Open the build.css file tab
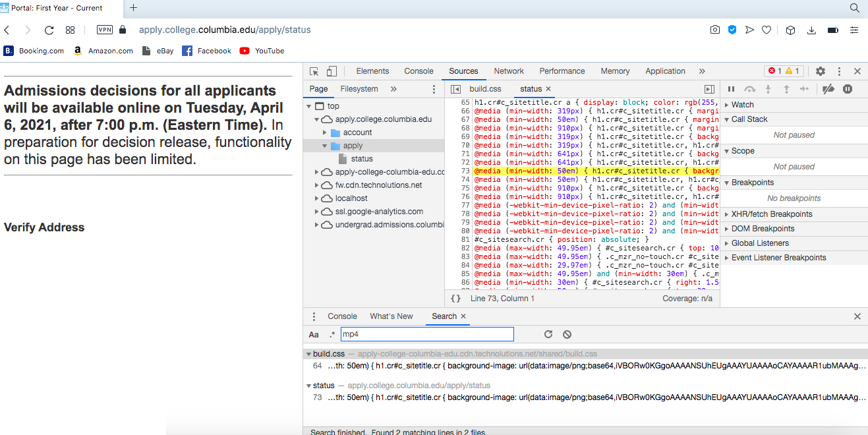 coord(485,89)
